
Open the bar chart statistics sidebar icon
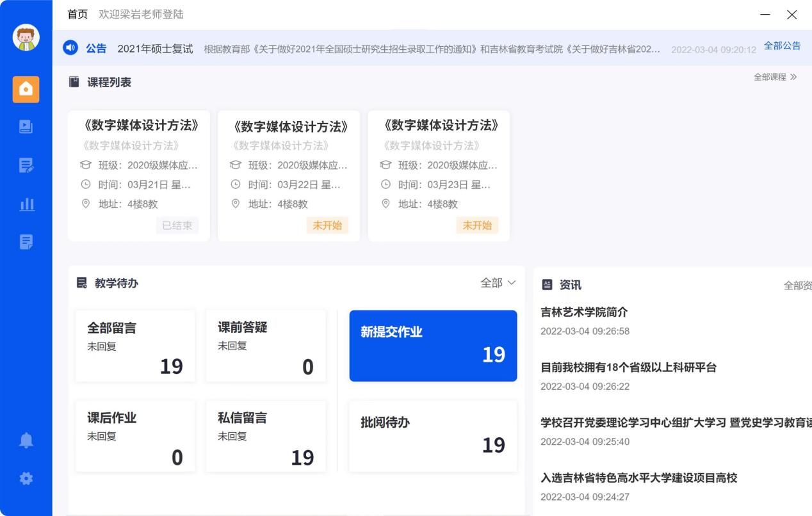[26, 204]
